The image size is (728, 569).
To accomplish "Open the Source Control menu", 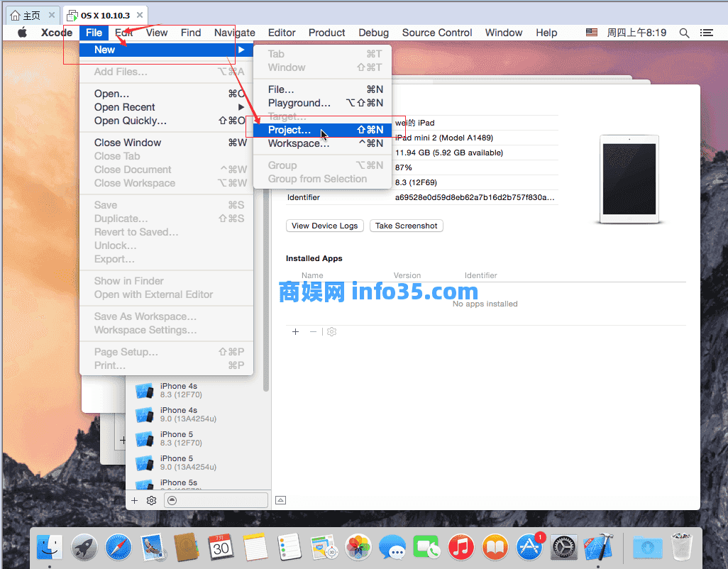I will [437, 33].
